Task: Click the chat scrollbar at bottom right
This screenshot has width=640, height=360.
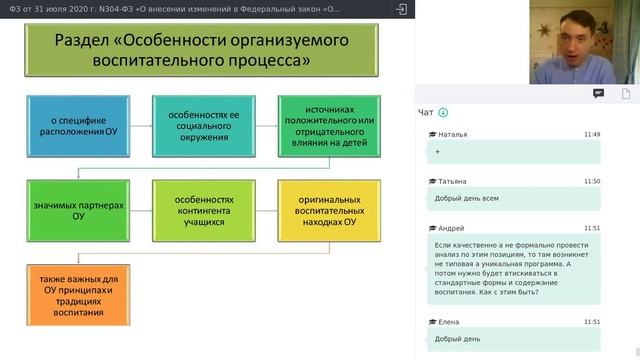Action: [x=638, y=352]
